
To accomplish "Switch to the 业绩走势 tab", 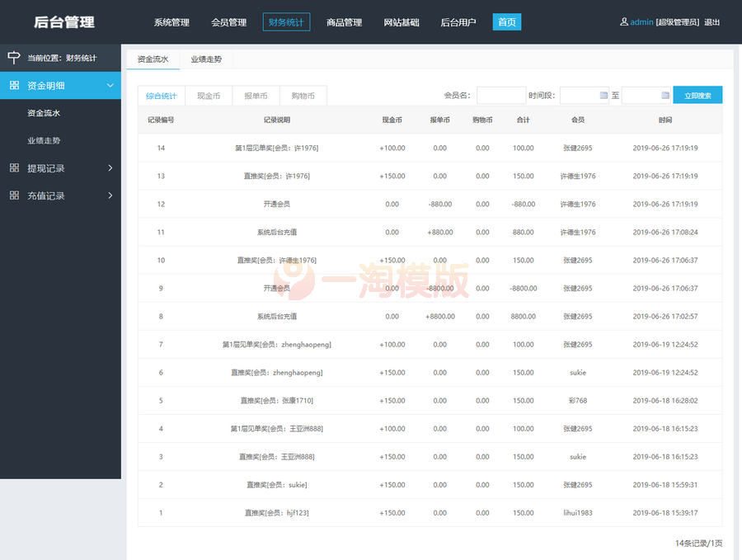I will (205, 59).
